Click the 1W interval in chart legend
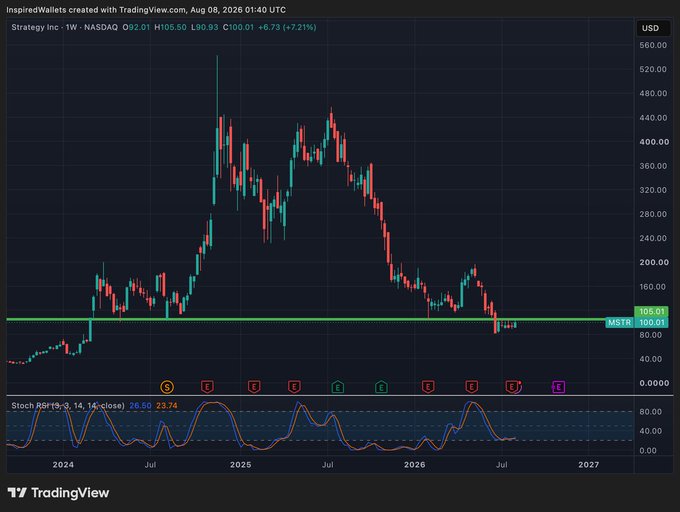680x512 pixels. tap(71, 27)
